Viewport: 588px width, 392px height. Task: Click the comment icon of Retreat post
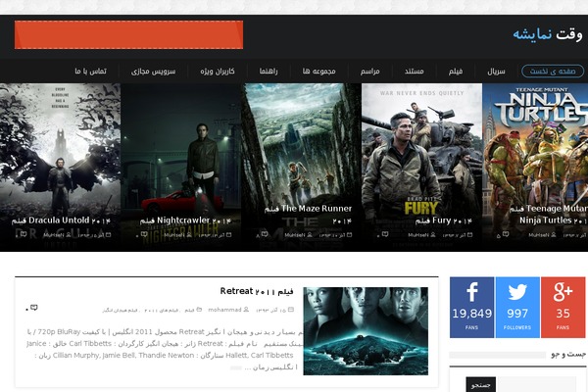coord(34,308)
